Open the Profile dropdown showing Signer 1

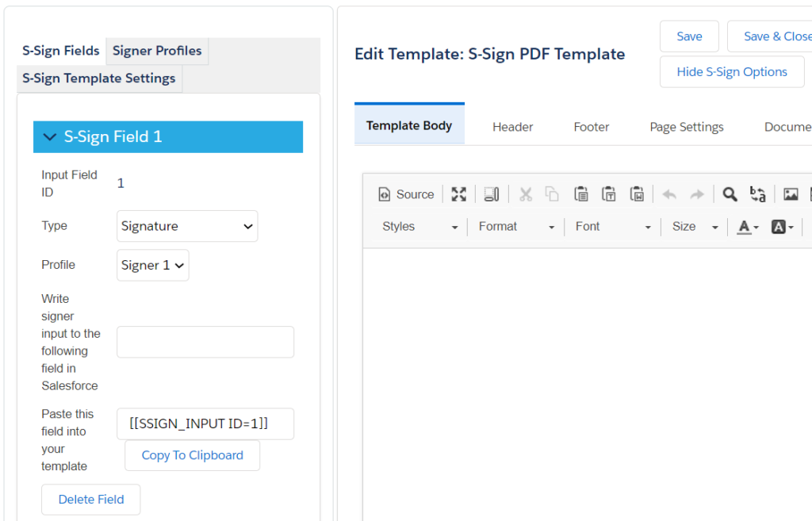152,265
